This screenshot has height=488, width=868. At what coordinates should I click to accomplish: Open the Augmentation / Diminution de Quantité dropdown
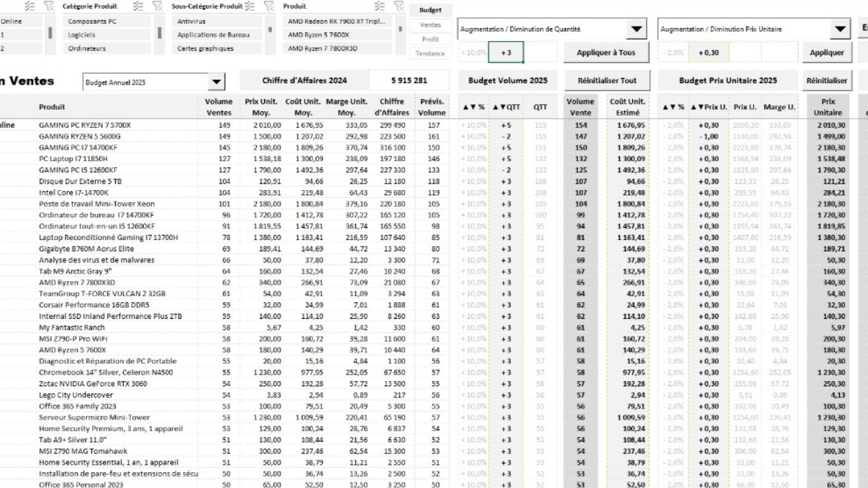point(633,30)
